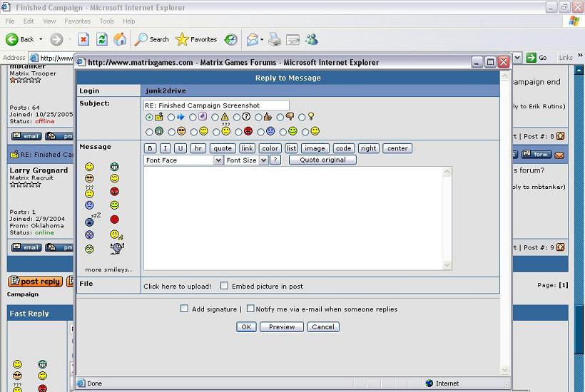Click the Stop page loading icon
Image resolution: width=585 pixels, height=392 pixels.
click(x=83, y=39)
